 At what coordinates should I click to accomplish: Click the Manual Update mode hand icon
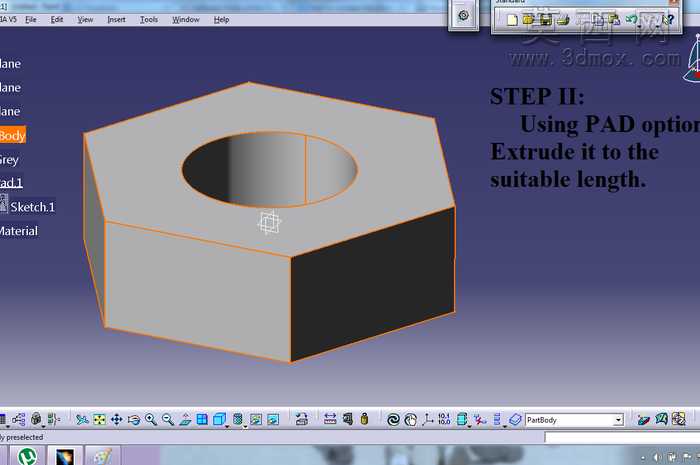coord(410,419)
